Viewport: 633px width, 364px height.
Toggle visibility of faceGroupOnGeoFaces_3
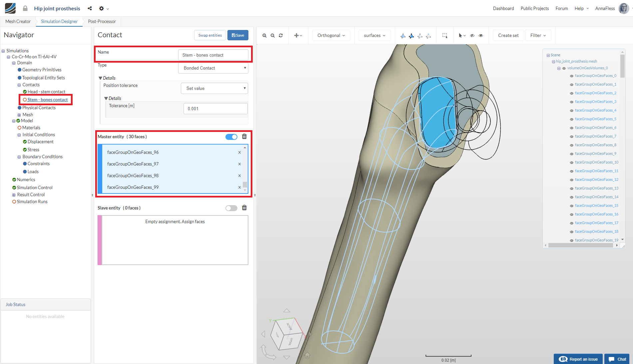click(572, 102)
